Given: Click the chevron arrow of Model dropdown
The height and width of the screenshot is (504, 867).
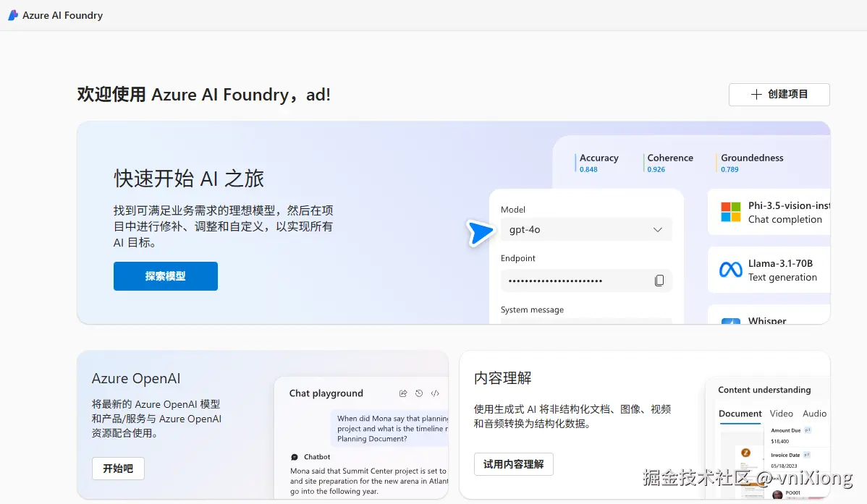Looking at the screenshot, I should click(x=657, y=230).
